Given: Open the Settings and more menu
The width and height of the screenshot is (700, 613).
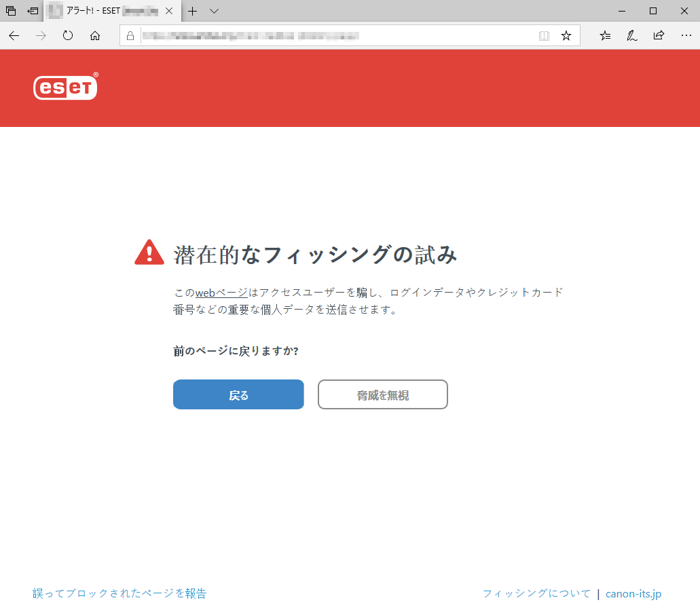Looking at the screenshot, I should click(x=686, y=35).
